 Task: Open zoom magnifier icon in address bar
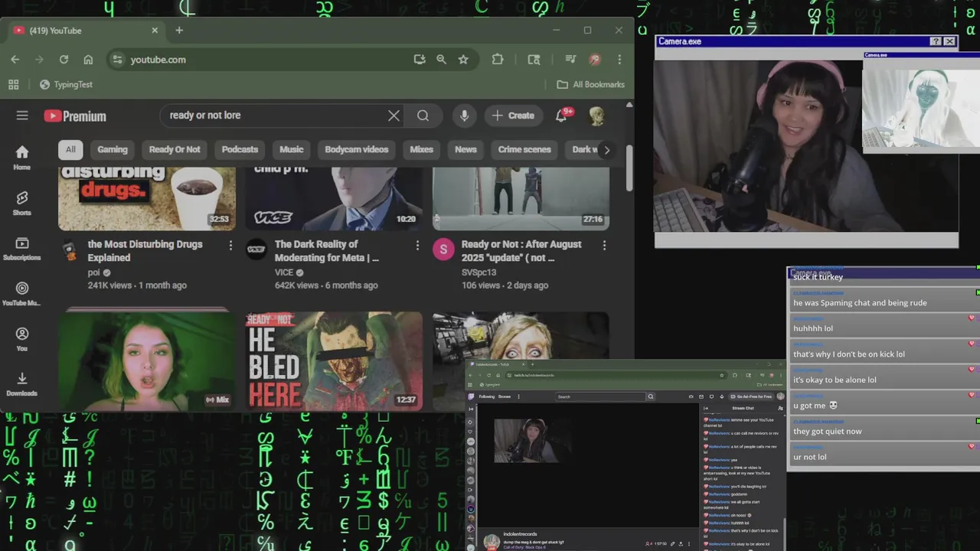point(441,59)
